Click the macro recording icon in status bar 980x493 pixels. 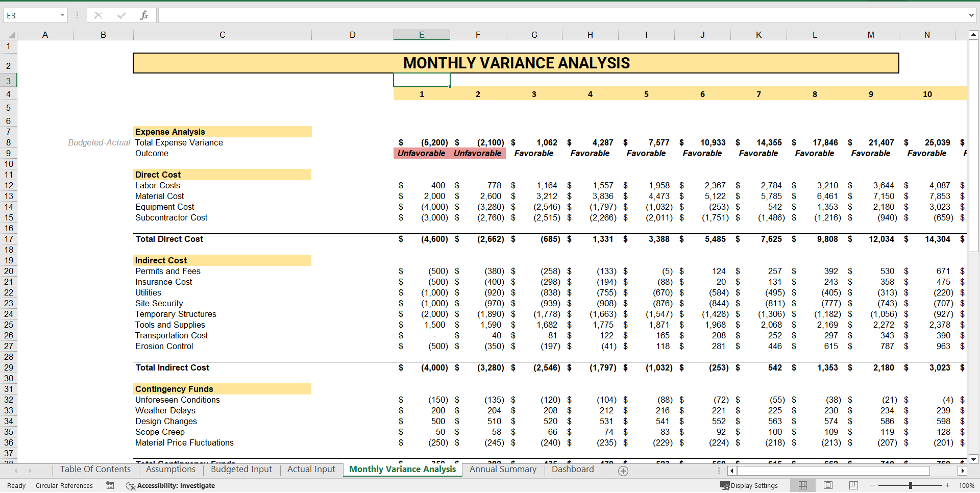coord(110,485)
